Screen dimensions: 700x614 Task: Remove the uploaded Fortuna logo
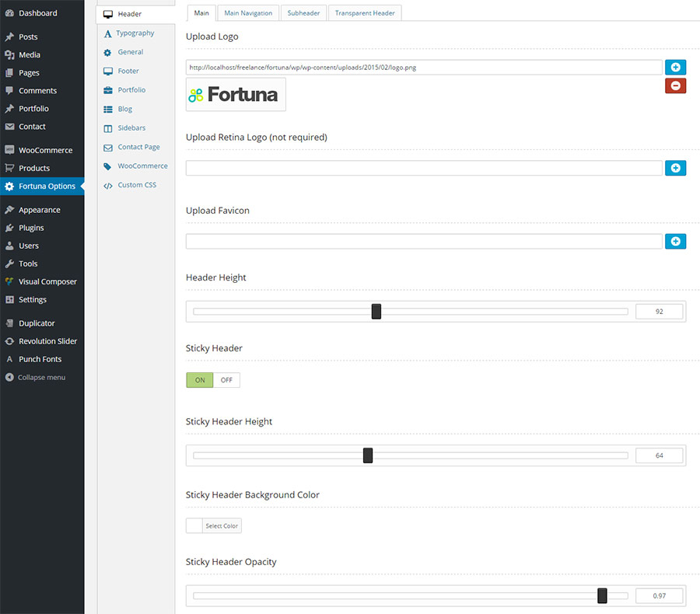pos(675,85)
